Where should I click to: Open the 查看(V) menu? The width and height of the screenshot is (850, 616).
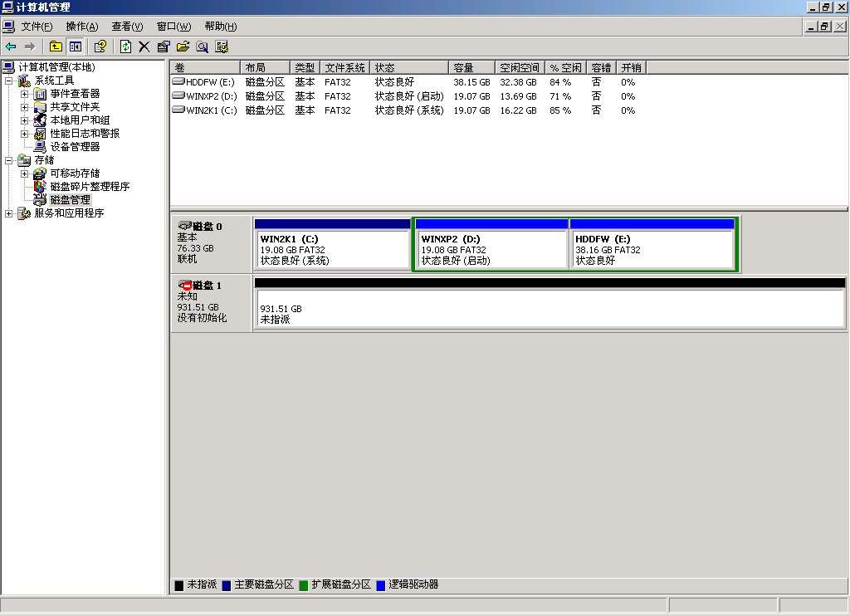coord(127,27)
